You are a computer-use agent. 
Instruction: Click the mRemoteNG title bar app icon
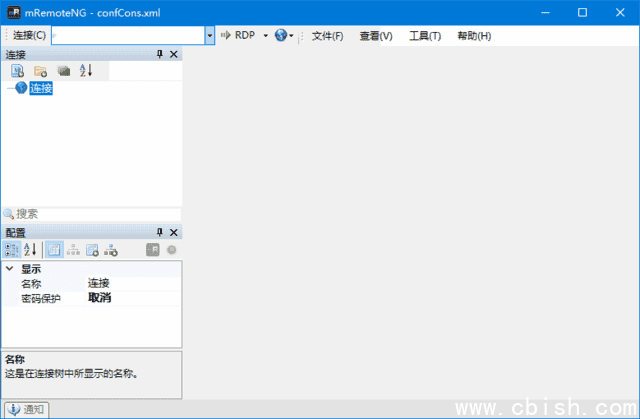pyautogui.click(x=14, y=12)
